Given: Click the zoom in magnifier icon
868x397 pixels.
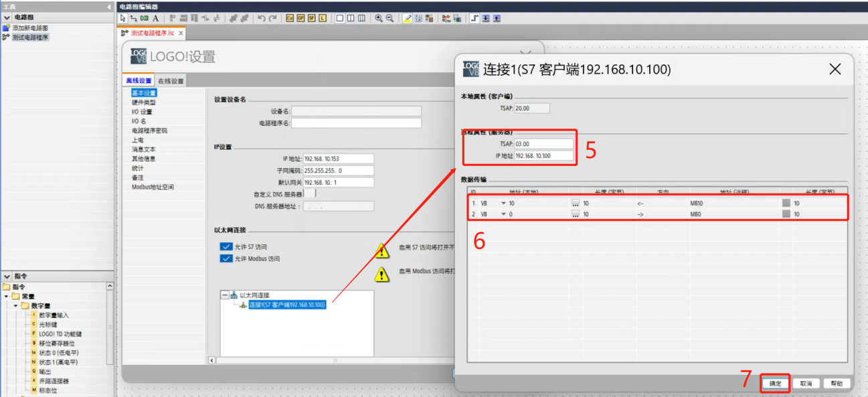Looking at the screenshot, I should [379, 18].
